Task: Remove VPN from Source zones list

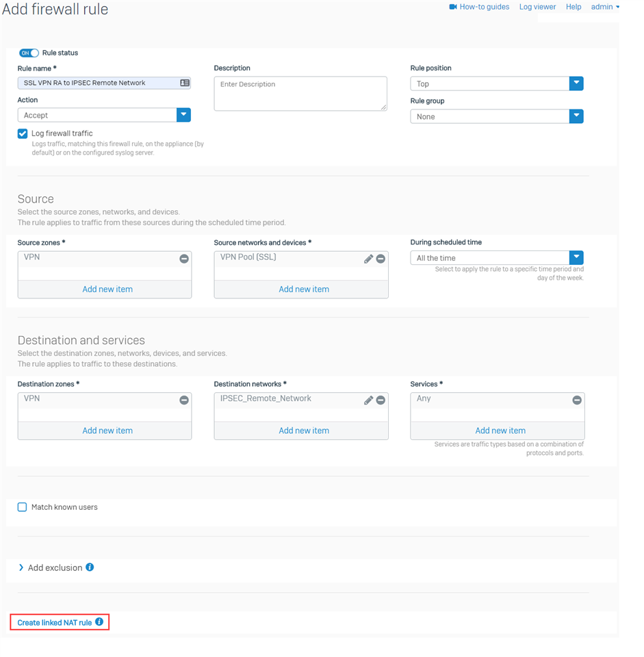Action: tap(184, 259)
